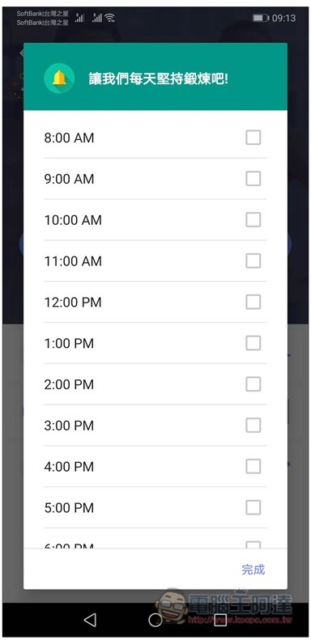
Task: Check the 1:00 PM box
Action: pos(253,343)
